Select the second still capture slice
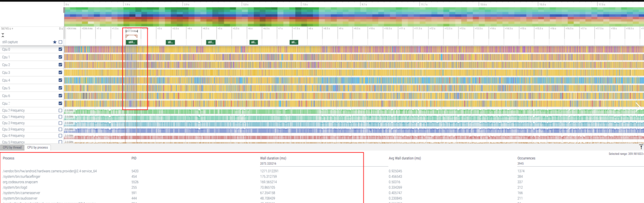 [x=170, y=42]
